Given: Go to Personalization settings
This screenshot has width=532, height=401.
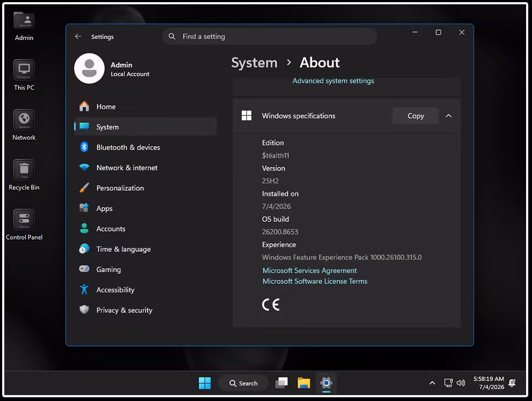Looking at the screenshot, I should click(145, 188).
